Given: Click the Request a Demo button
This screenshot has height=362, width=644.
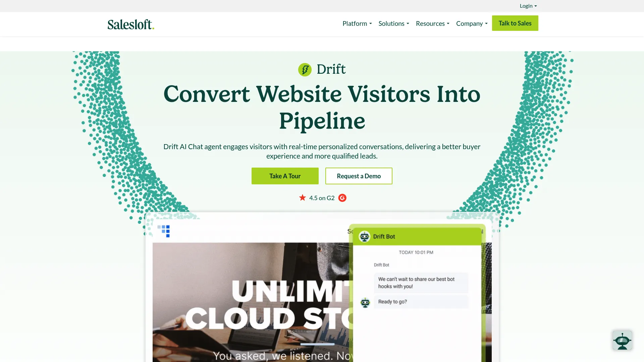Looking at the screenshot, I should point(359,176).
